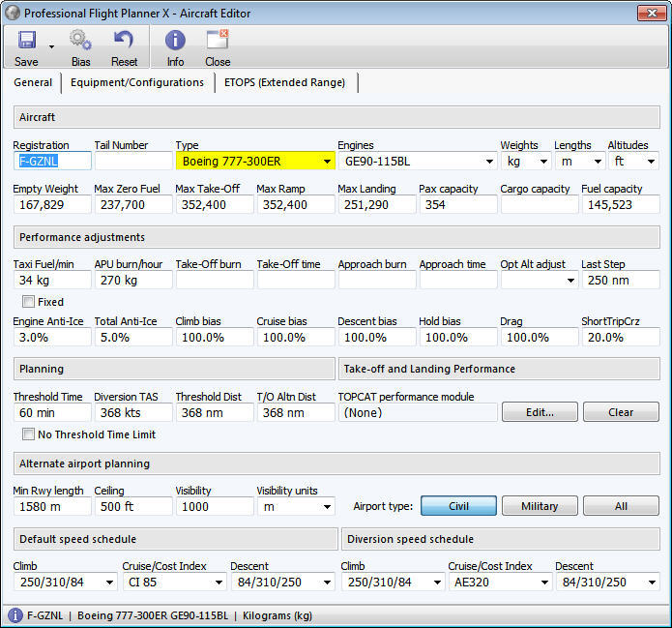Click the Climb bias field

[215, 337]
